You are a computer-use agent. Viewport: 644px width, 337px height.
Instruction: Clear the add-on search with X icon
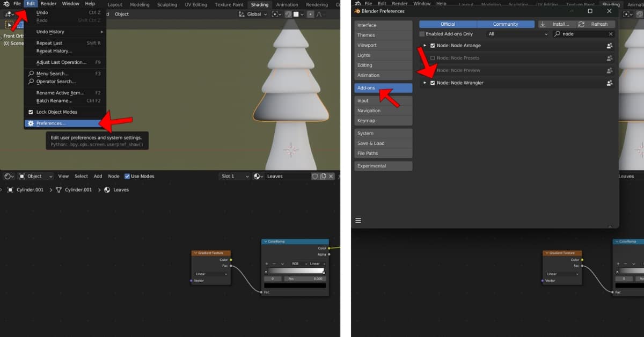[610, 34]
